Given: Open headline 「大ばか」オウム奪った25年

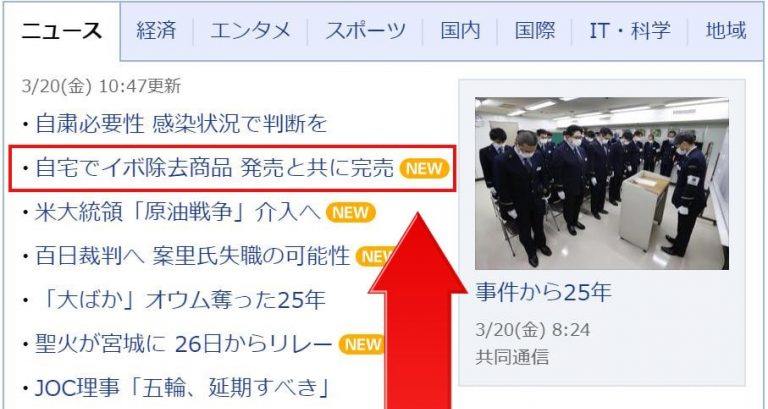Looking at the screenshot, I should point(180,300).
